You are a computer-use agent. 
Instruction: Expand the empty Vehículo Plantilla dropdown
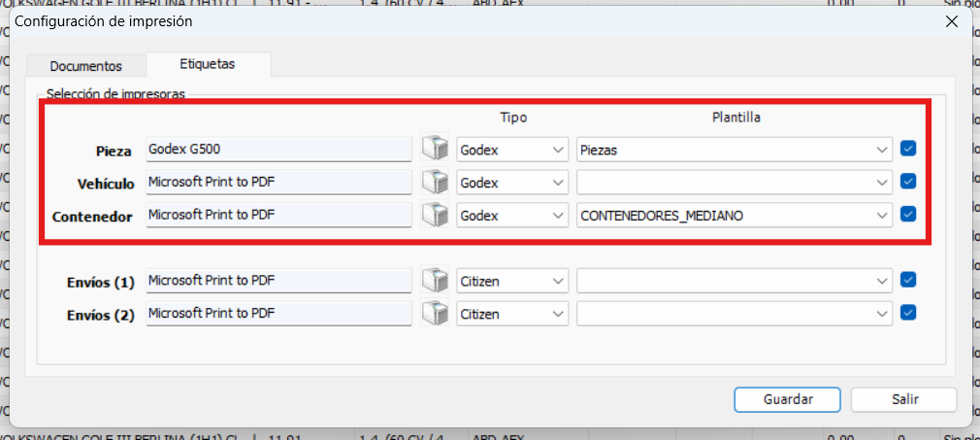pos(734,183)
